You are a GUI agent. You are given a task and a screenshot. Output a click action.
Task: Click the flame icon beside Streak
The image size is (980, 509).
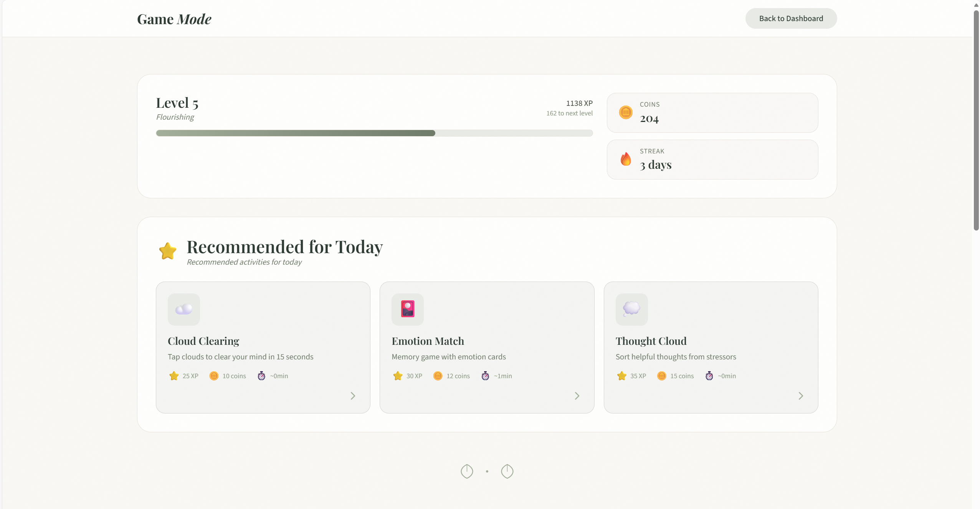tap(625, 159)
